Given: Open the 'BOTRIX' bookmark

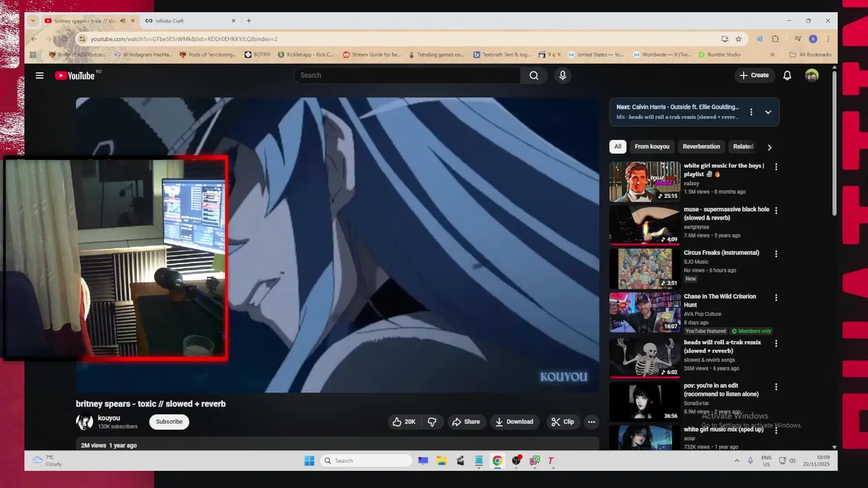Looking at the screenshot, I should pyautogui.click(x=258, y=54).
